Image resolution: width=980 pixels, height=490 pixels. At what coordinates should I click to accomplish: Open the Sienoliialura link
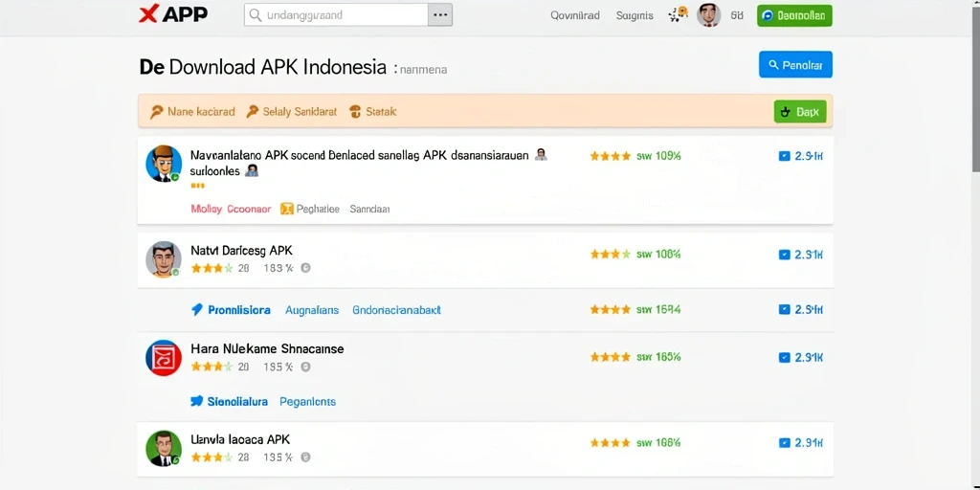point(237,401)
